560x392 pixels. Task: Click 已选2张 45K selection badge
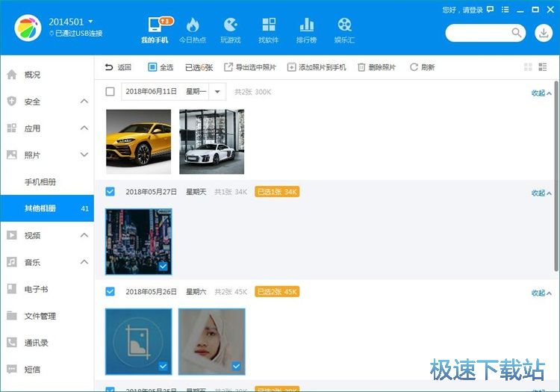pyautogui.click(x=277, y=292)
